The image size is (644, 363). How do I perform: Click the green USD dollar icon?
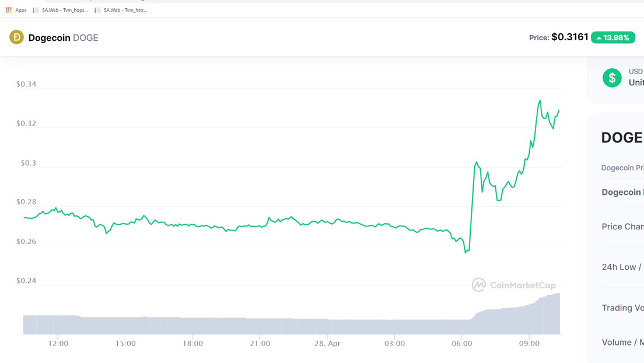click(x=612, y=78)
